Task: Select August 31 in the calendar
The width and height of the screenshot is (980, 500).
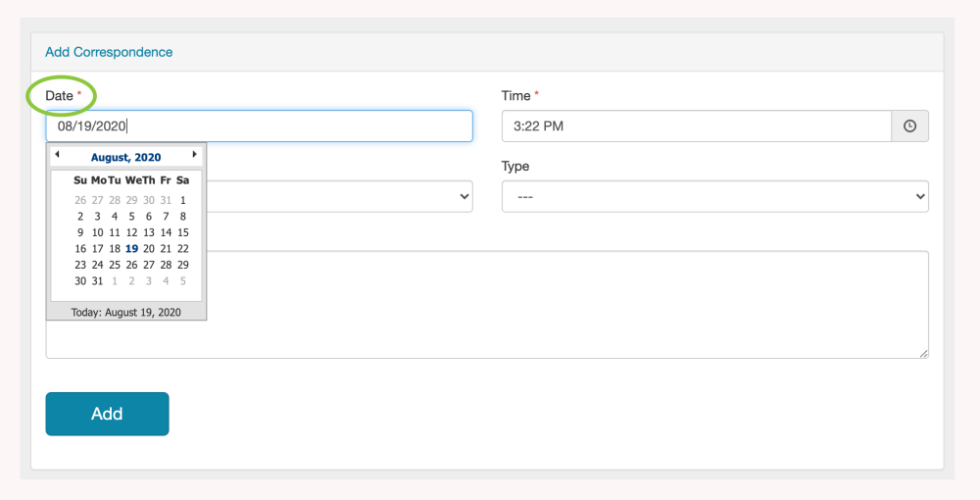Action: [97, 281]
